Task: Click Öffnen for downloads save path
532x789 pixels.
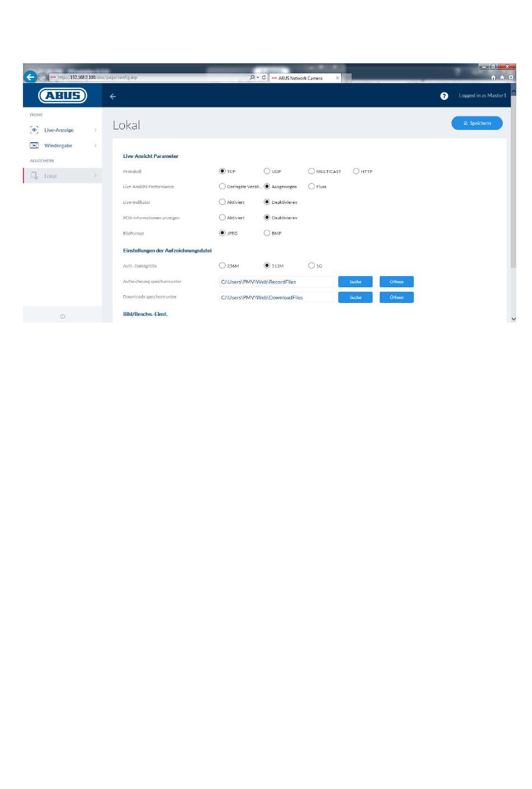Action: click(396, 297)
